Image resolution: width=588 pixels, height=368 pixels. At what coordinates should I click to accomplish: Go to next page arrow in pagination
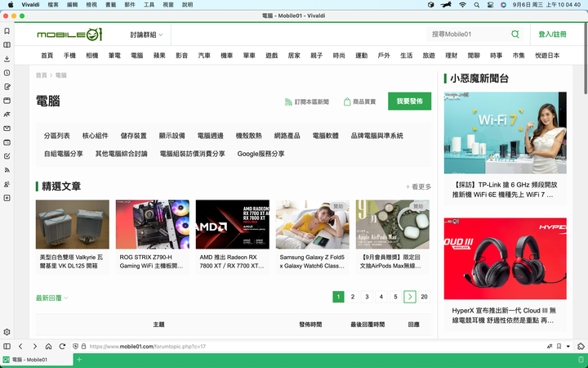[x=410, y=297]
